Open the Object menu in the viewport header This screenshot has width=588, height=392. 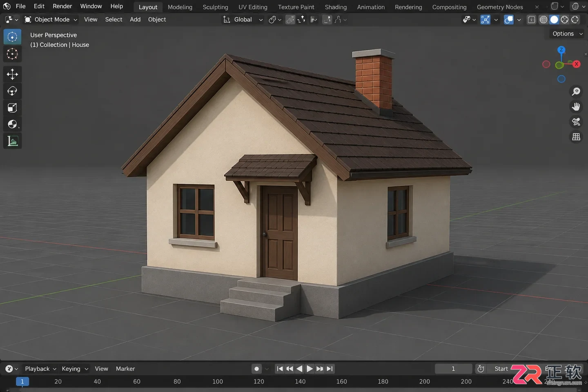pos(157,20)
